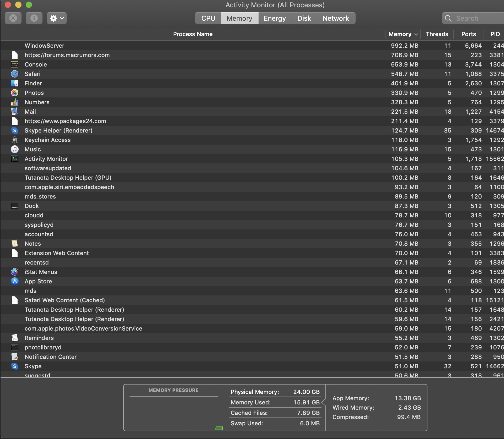The width and height of the screenshot is (504, 439).
Task: Click the Physical Memory 24.00 GB value
Action: tap(306, 392)
